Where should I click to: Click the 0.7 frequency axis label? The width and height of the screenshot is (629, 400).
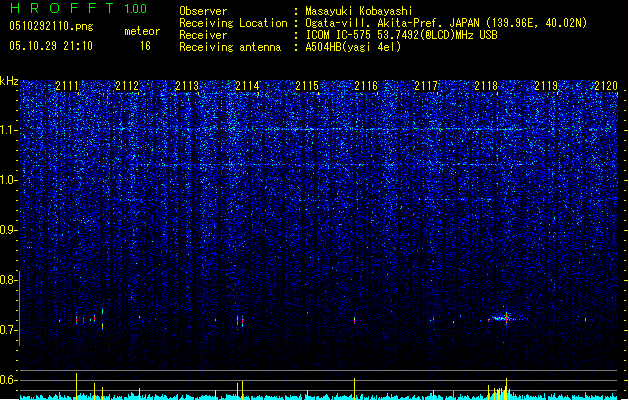[9, 330]
